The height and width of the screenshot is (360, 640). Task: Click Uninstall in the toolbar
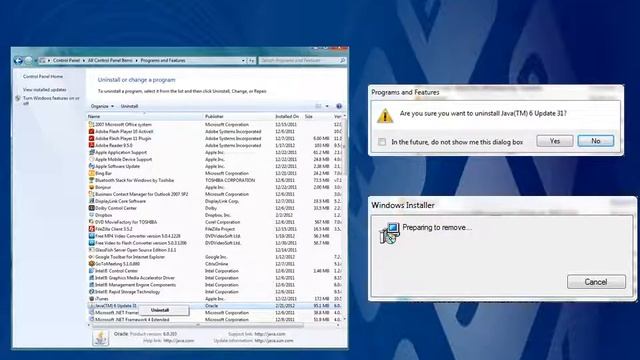pos(129,106)
